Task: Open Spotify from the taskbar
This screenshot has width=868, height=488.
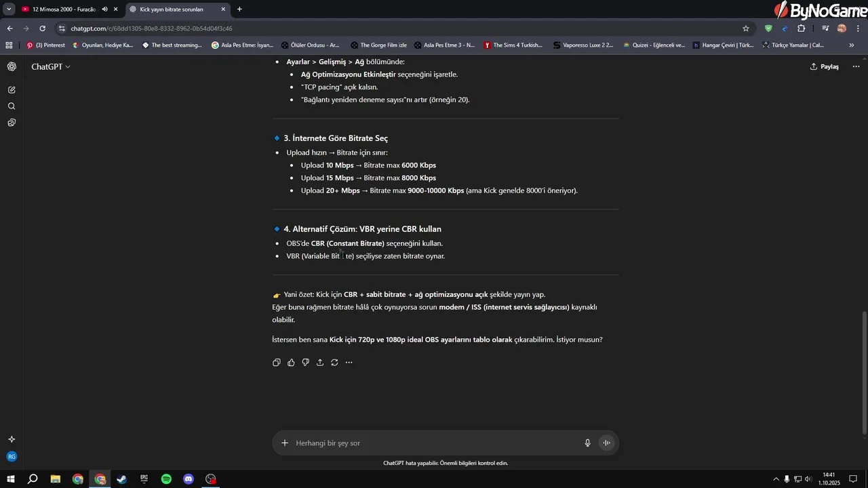Action: pos(166,479)
